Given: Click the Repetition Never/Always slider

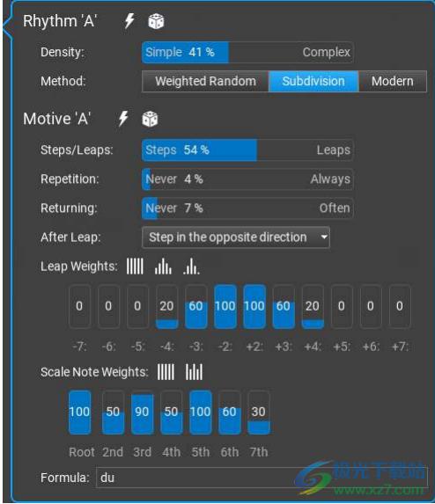Looking at the screenshot, I should [247, 179].
